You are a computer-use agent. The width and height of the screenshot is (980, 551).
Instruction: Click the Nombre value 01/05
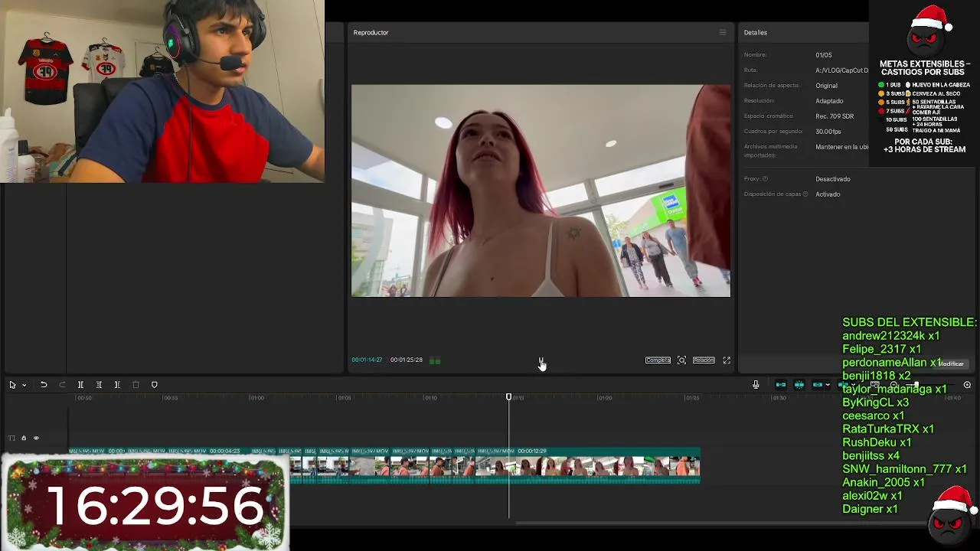(824, 55)
